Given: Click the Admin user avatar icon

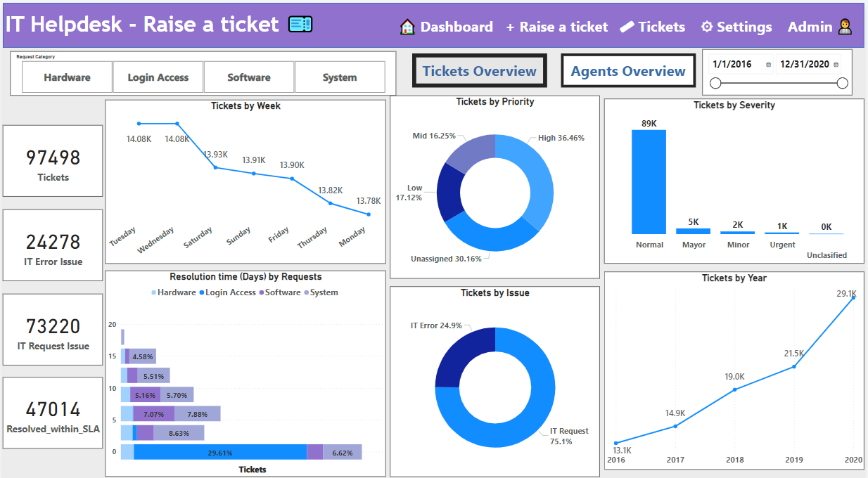Looking at the screenshot, I should 845,27.
